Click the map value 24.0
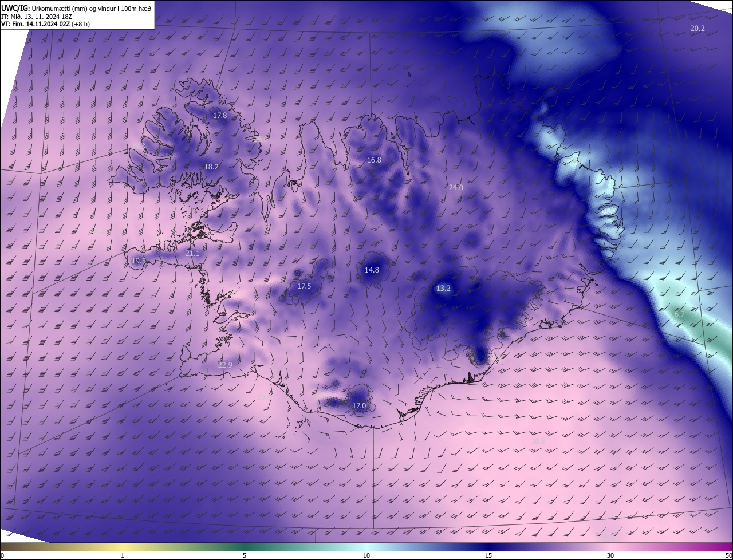 pos(456,188)
